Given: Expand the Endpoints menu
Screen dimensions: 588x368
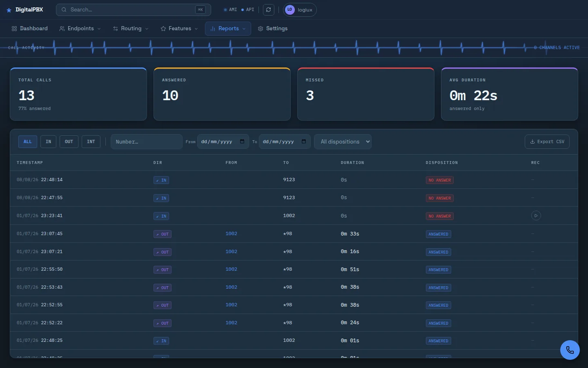Looking at the screenshot, I should click(x=80, y=29).
